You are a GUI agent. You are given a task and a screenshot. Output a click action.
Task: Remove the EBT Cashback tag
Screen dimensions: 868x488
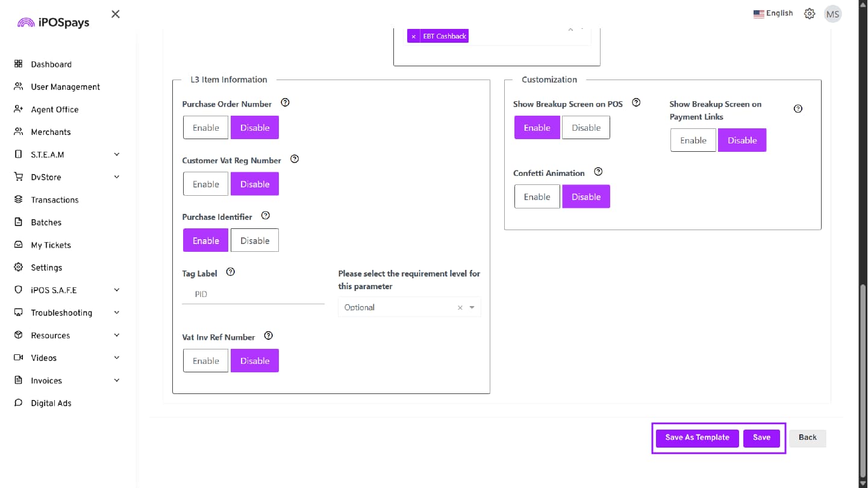point(413,37)
